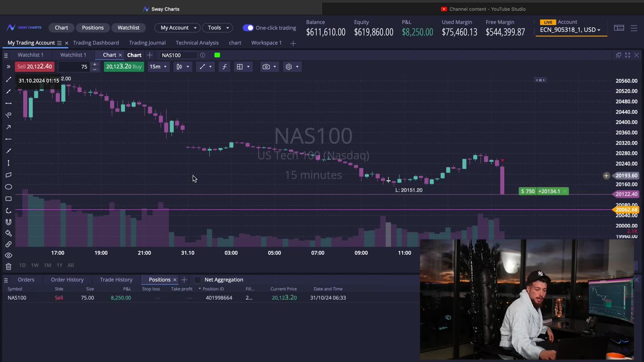Open My Trading Account workspace menu
The width and height of the screenshot is (644, 362).
pyautogui.click(x=59, y=43)
